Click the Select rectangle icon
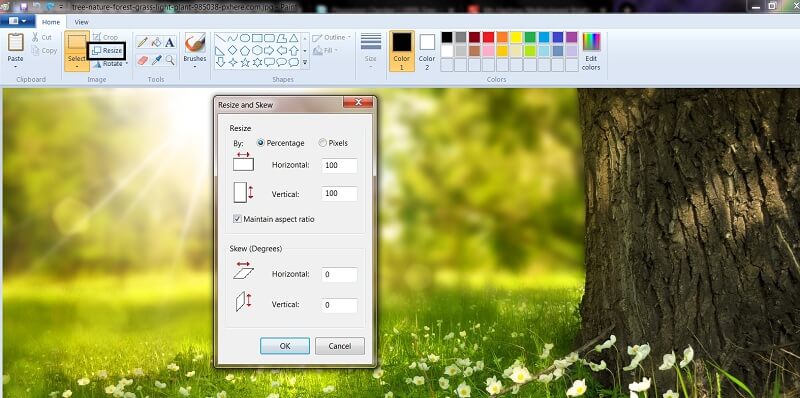This screenshot has height=398, width=800. point(77,42)
